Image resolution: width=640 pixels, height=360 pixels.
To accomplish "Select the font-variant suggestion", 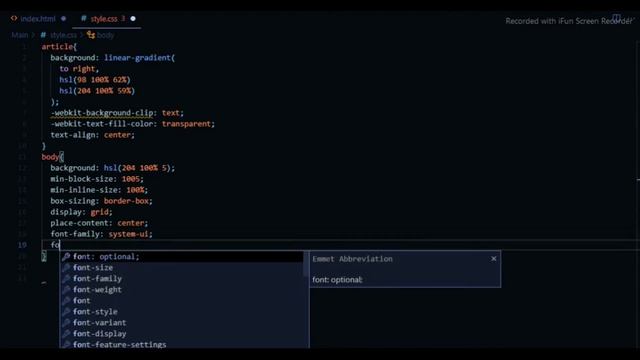I will 182,323.
